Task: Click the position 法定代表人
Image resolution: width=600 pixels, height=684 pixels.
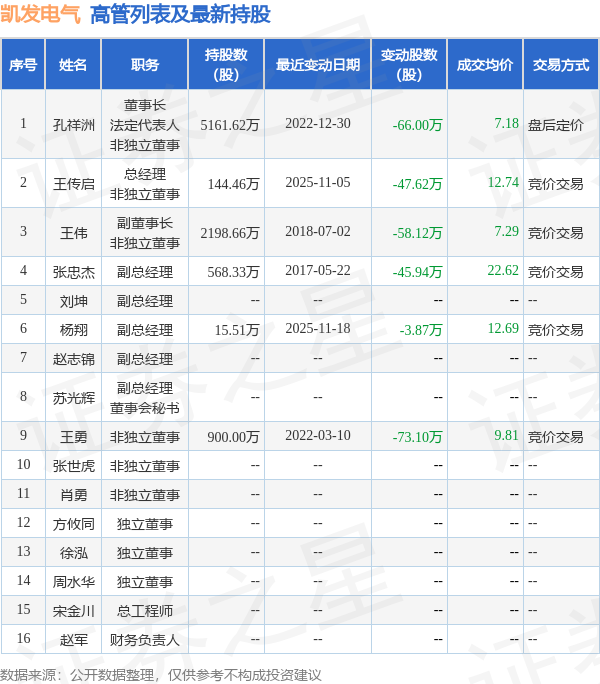Action: pyautogui.click(x=145, y=125)
